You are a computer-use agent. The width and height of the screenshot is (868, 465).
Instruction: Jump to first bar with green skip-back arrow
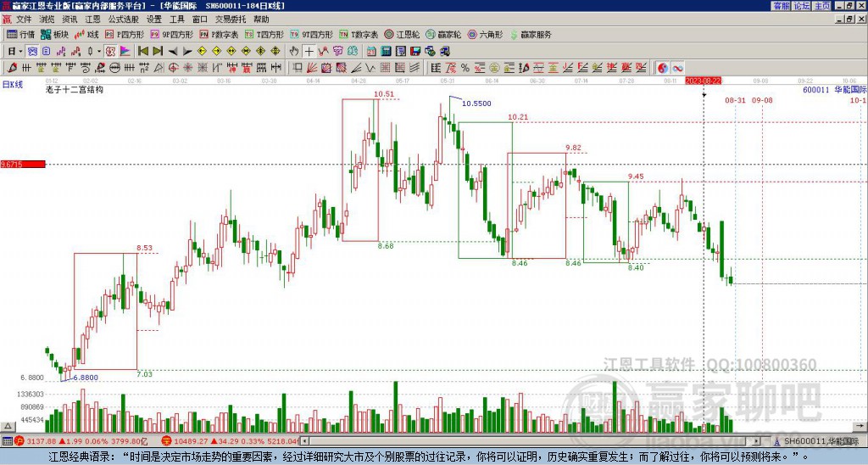(x=142, y=52)
